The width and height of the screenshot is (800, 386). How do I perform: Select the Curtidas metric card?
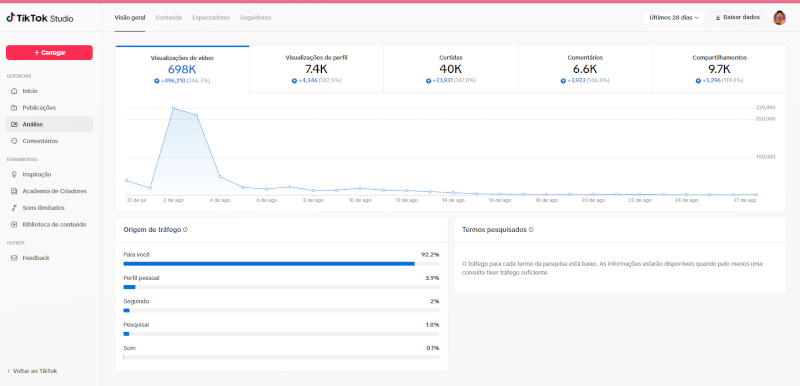[451, 69]
